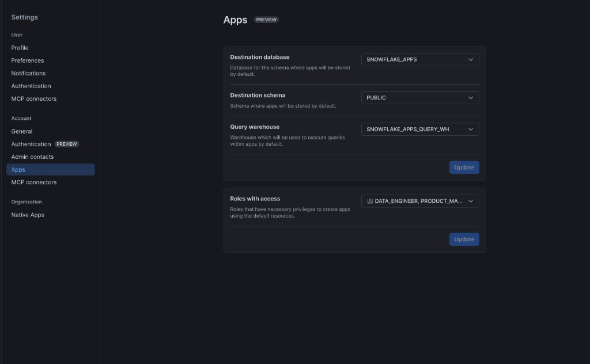Open the Query warehouse dropdown

420,129
